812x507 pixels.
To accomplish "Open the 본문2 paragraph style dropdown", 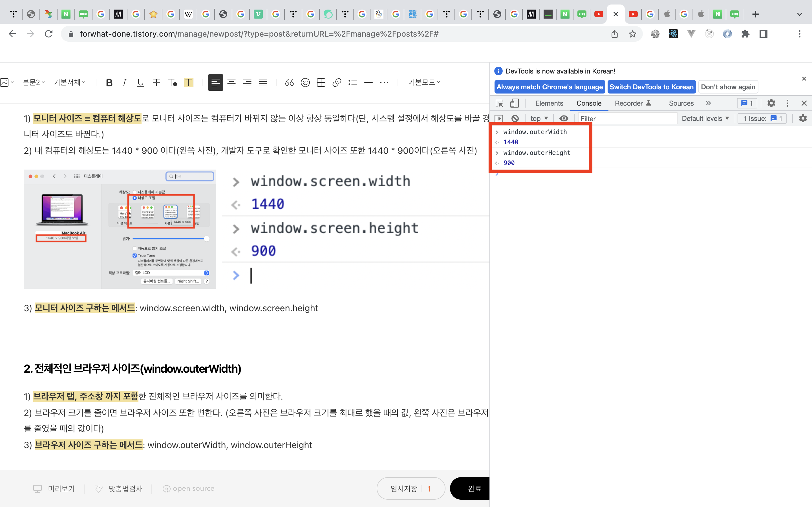I will tap(33, 83).
